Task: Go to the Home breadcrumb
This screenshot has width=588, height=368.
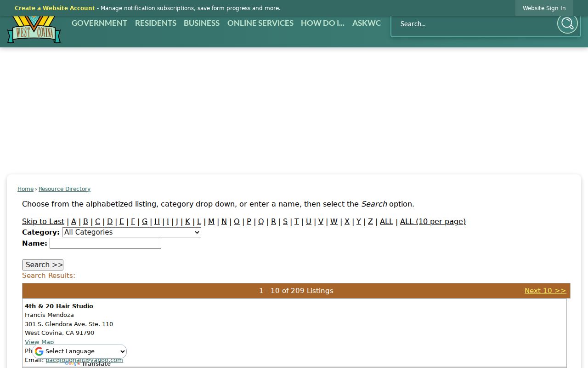Action: coord(25,189)
